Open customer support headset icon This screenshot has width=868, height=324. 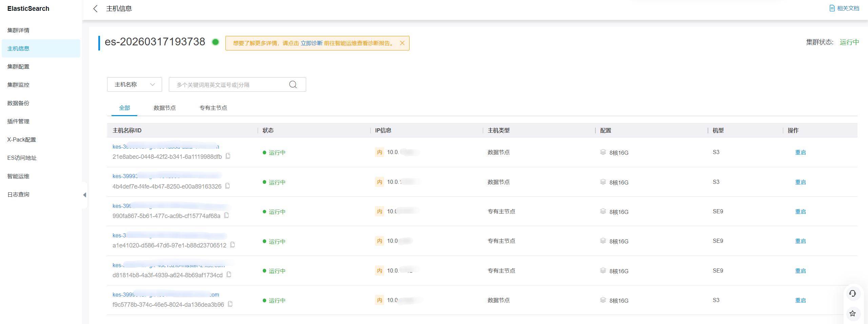pyautogui.click(x=852, y=294)
